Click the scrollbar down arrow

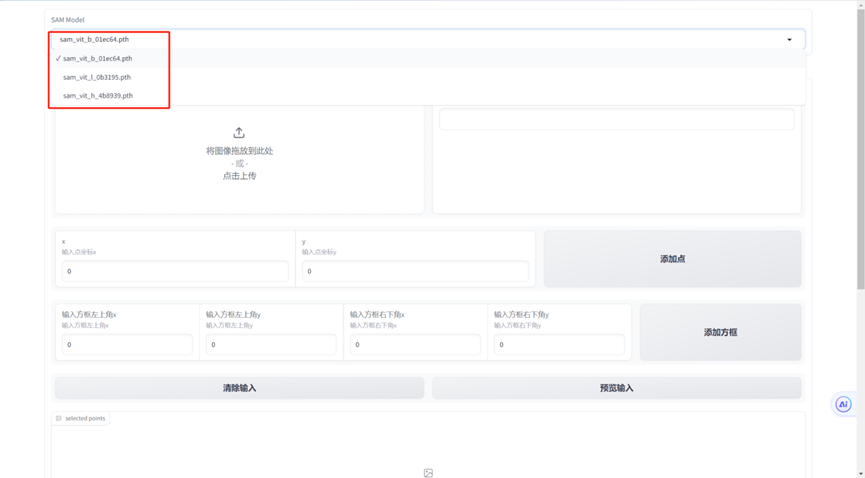(x=861, y=474)
